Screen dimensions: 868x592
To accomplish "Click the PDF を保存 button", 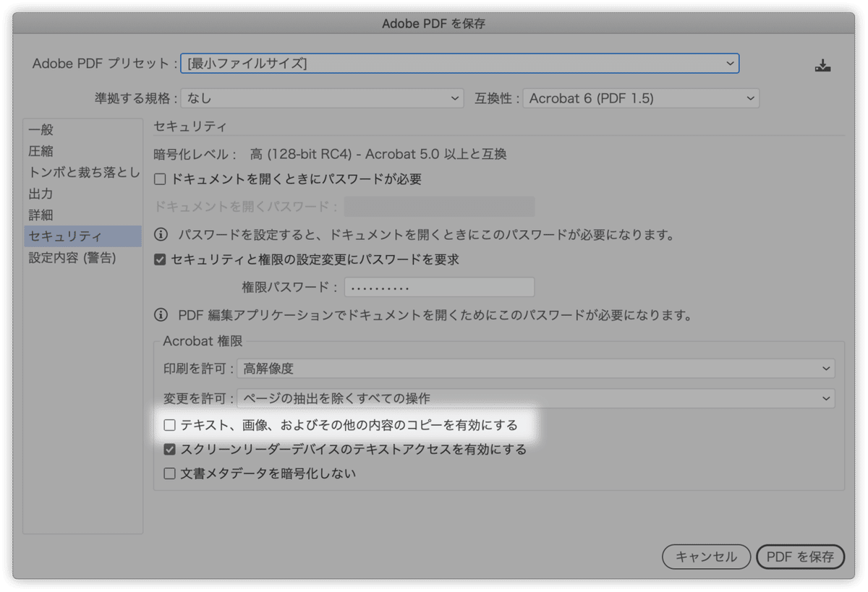I will pos(800,557).
